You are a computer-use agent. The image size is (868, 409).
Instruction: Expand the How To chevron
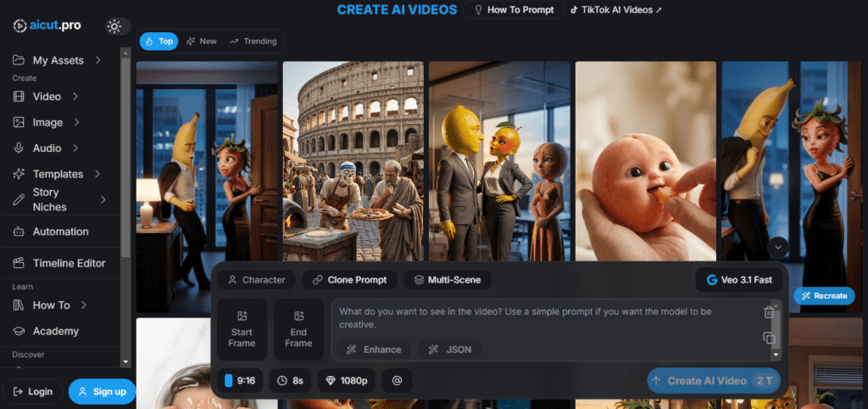[x=84, y=305]
